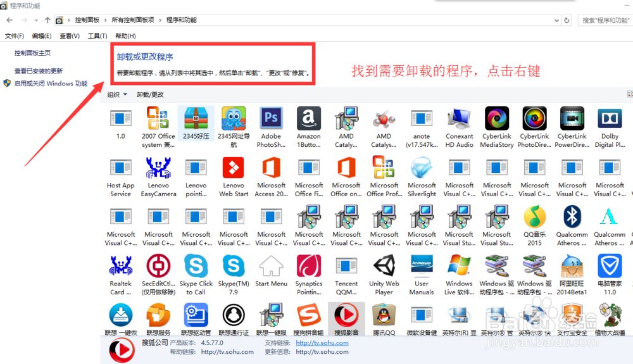Viewport: 633px width, 364px height.
Task: Select Realtek Card reader entry
Action: (120, 275)
